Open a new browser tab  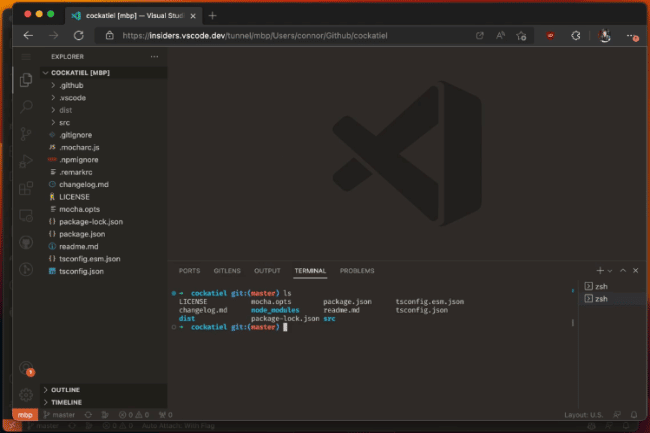tap(212, 16)
